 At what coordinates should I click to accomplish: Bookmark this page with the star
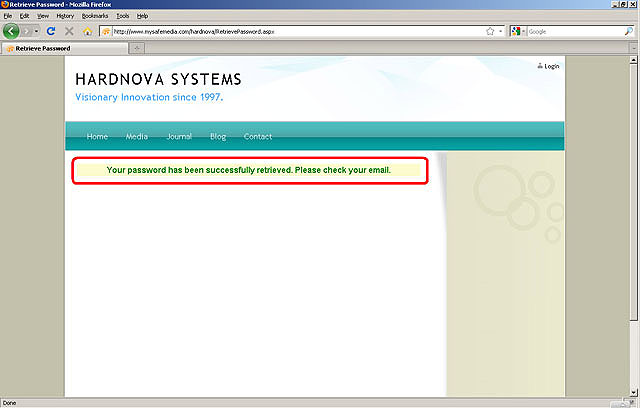pyautogui.click(x=490, y=31)
